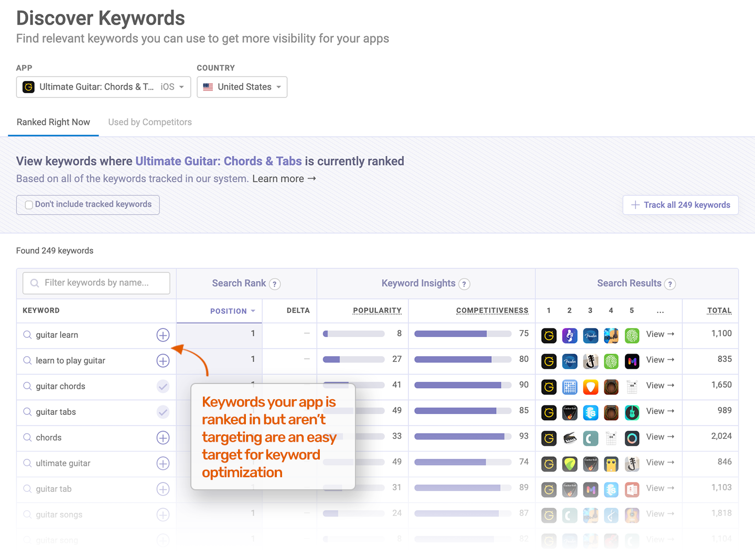Click competitiveness bar for 'learn to play guitar'
Screen dimensions: 755x560
tap(463, 359)
